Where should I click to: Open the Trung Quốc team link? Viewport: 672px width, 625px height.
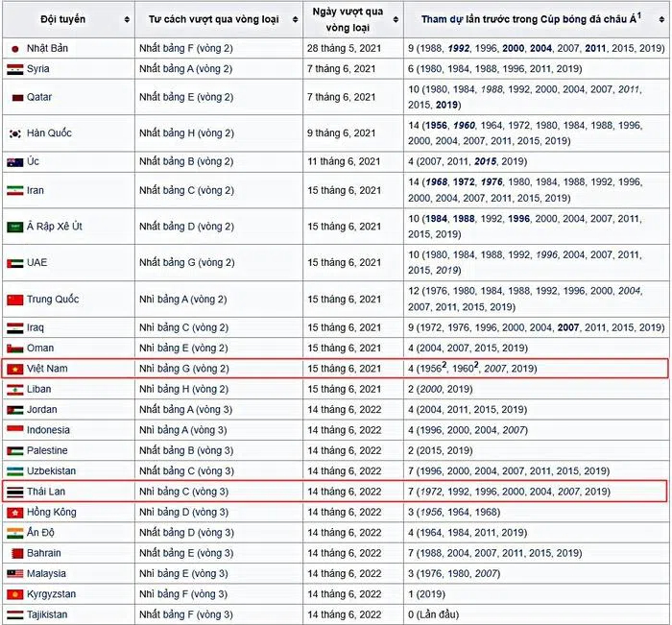pyautogui.click(x=53, y=300)
